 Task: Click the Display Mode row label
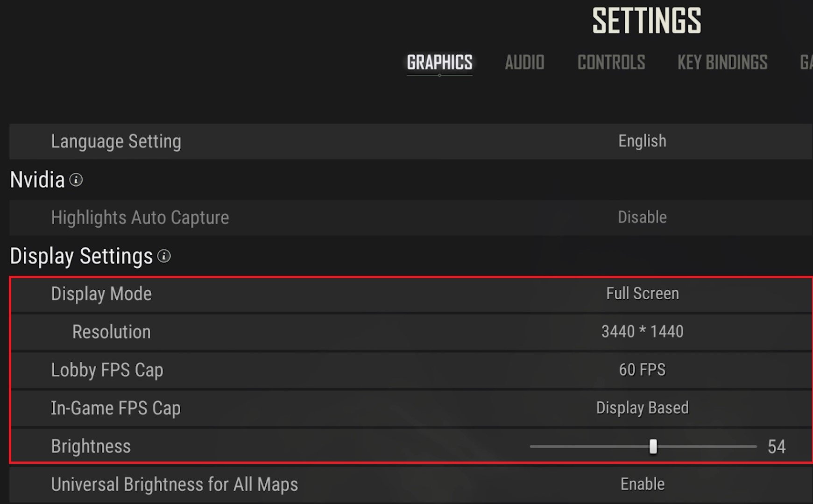[101, 294]
